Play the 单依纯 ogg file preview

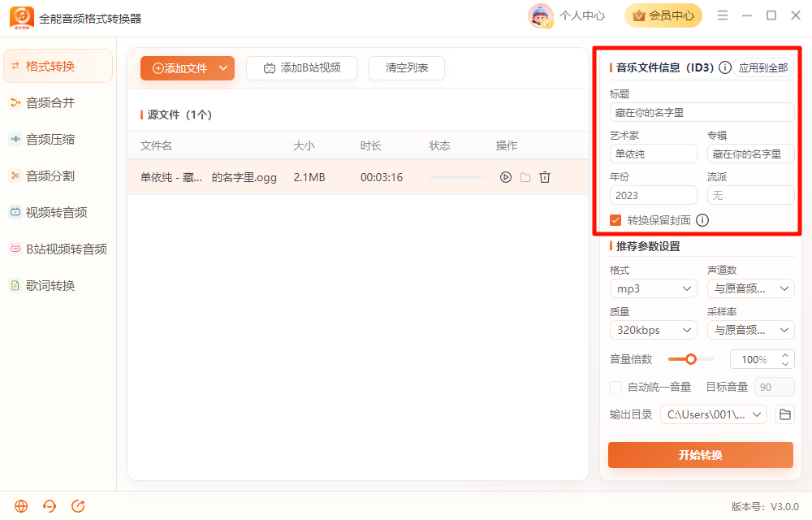[505, 177]
